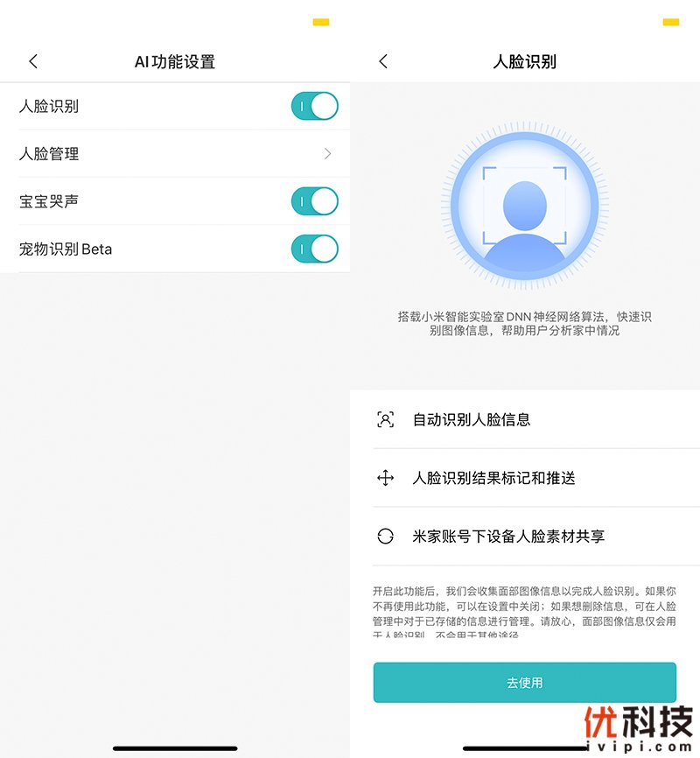This screenshot has height=758, width=700.
Task: Go back from the AI功能设置 screen
Action: 33,61
